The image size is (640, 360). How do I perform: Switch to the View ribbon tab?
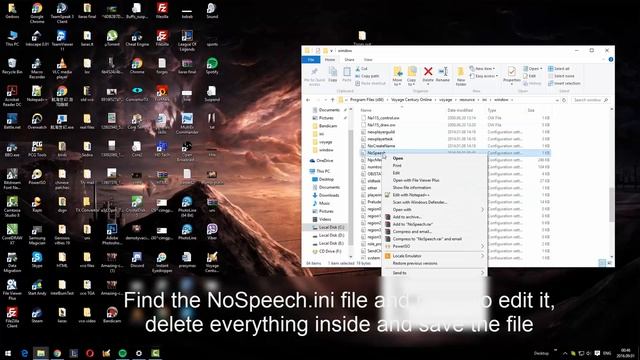pyautogui.click(x=368, y=60)
